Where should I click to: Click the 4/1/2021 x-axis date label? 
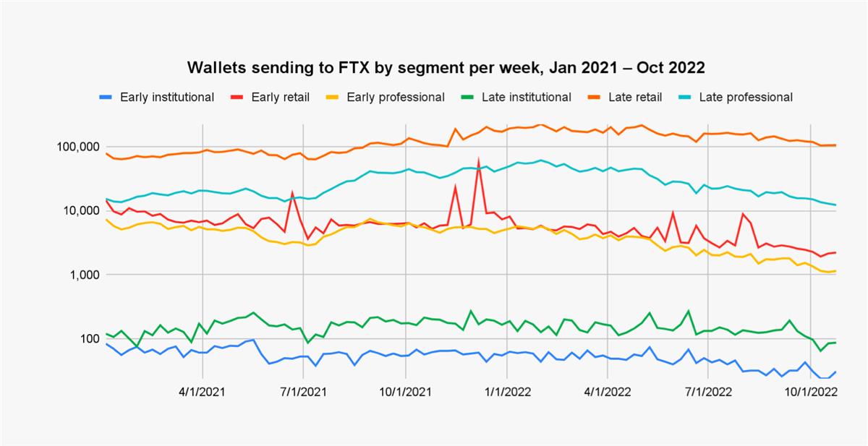pos(203,393)
